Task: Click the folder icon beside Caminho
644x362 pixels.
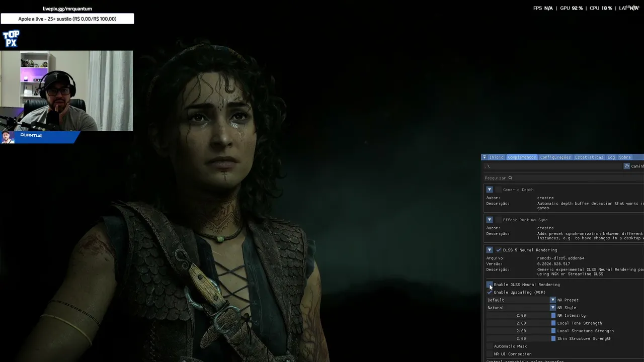Action: click(627, 166)
